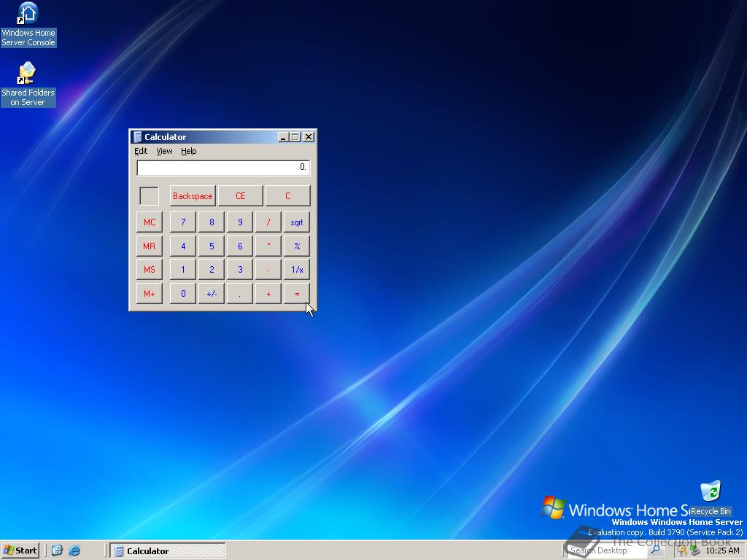Minimize the Calculator window

283,137
